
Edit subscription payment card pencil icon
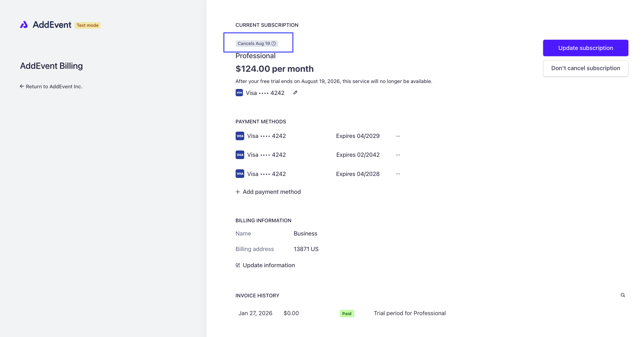point(295,93)
